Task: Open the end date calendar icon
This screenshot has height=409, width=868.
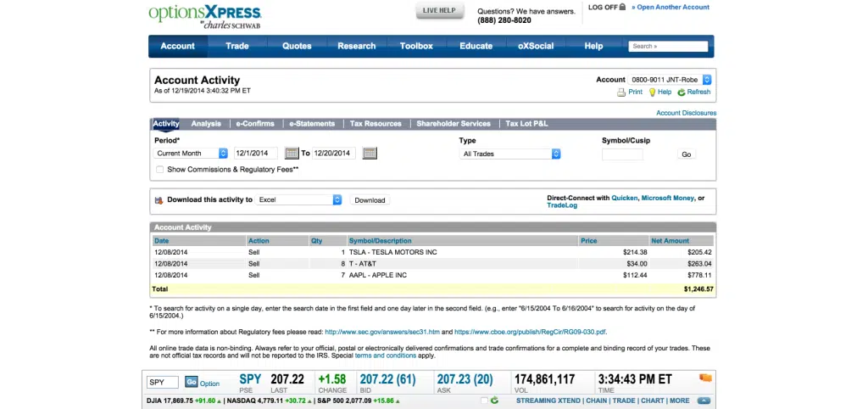Action: click(x=370, y=153)
